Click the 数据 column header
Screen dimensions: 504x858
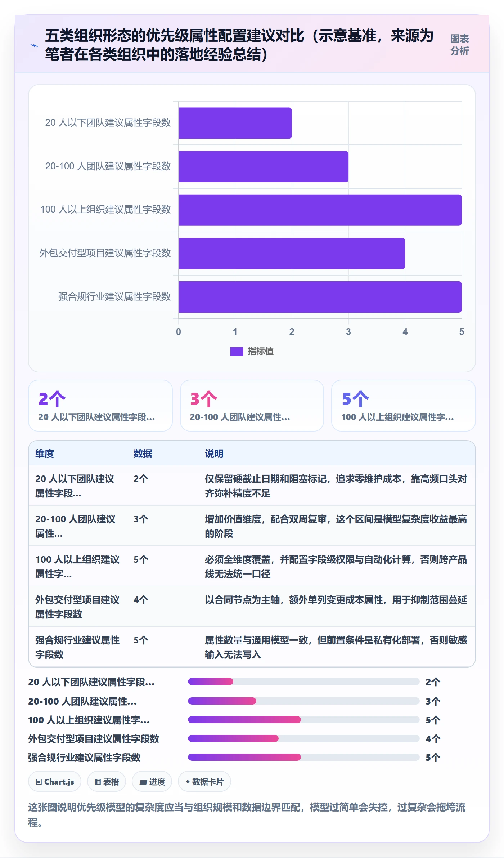[x=143, y=453]
